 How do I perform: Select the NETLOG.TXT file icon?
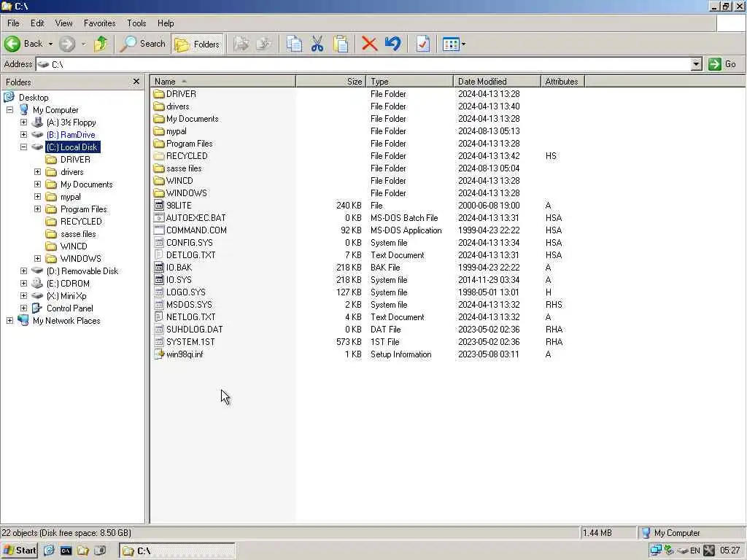[x=159, y=316]
